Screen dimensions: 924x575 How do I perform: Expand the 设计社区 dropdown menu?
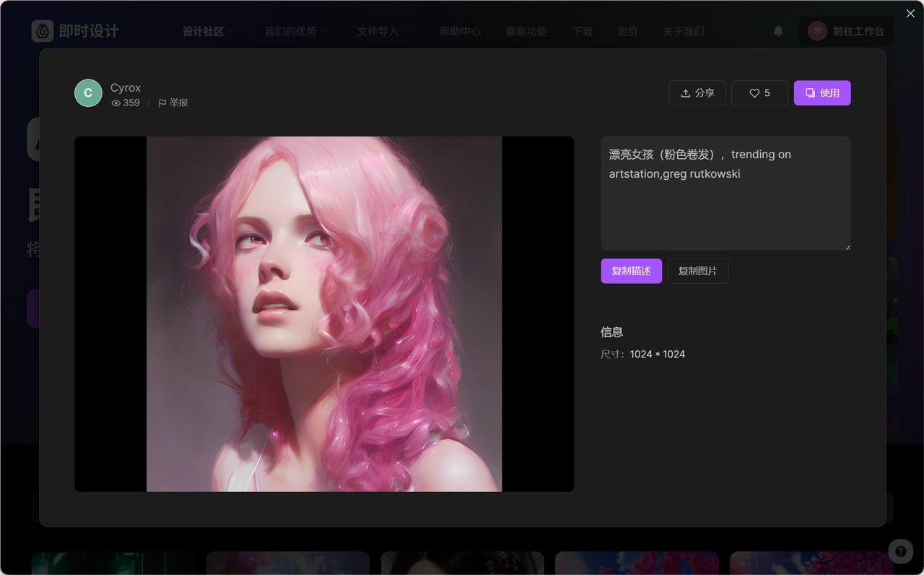210,32
